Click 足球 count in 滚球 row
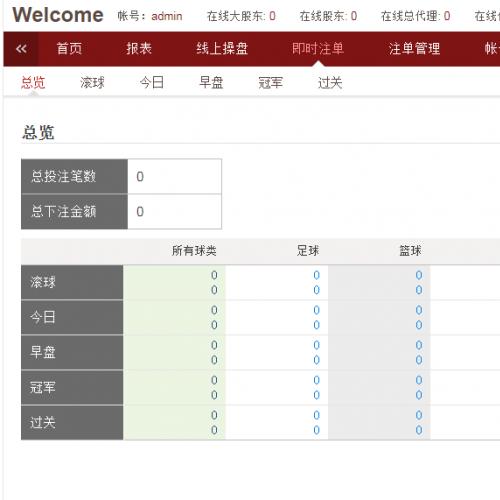Image resolution: width=500 pixels, height=500 pixels. click(316, 275)
